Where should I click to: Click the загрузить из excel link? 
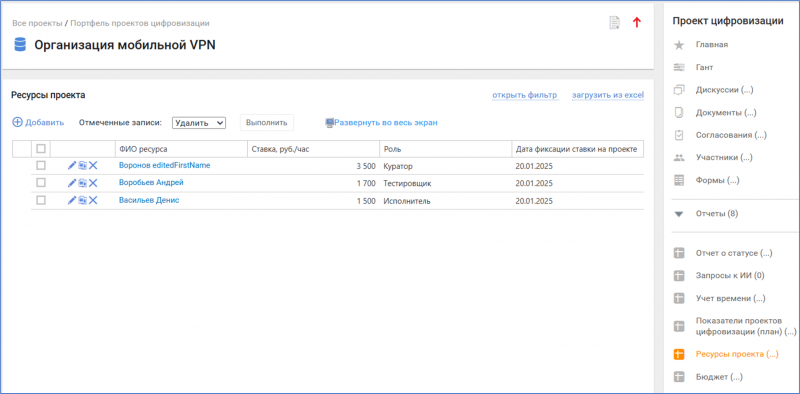pyautogui.click(x=608, y=95)
